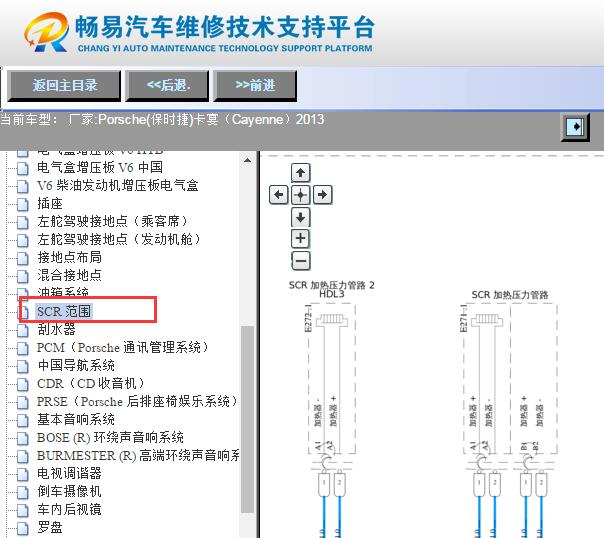Go back with the <<后退 button
The height and width of the screenshot is (538, 604).
167,85
